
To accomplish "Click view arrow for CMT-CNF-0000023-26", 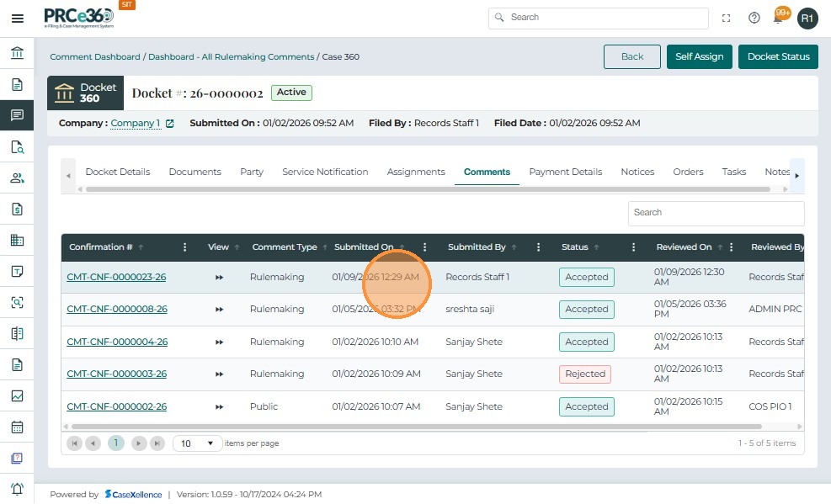I will 220,278.
